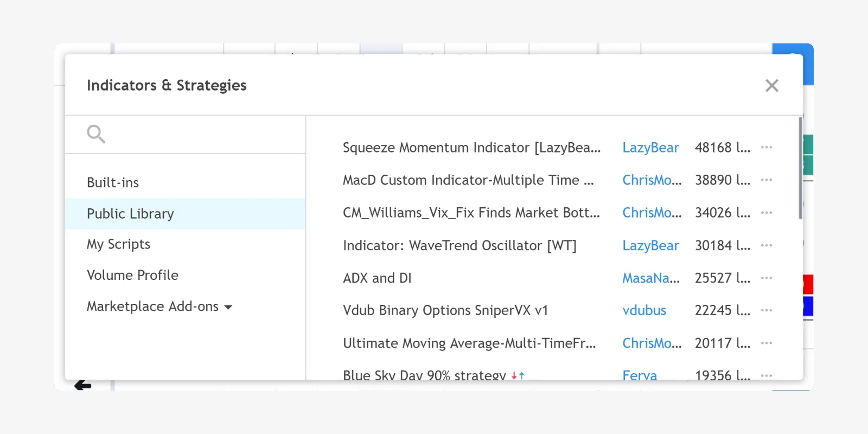Visit vdubus author profile link

point(644,310)
